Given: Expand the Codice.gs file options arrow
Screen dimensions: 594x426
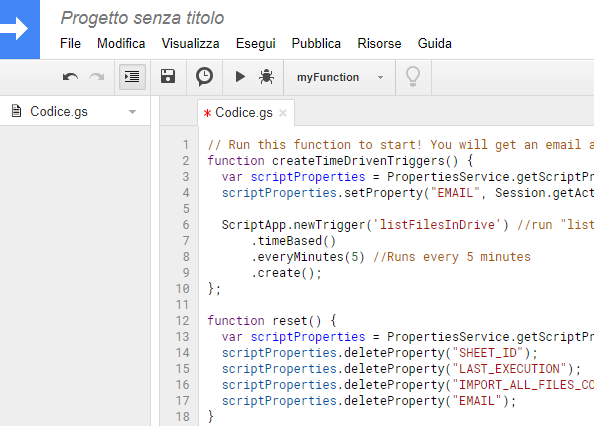Looking at the screenshot, I should point(132,112).
